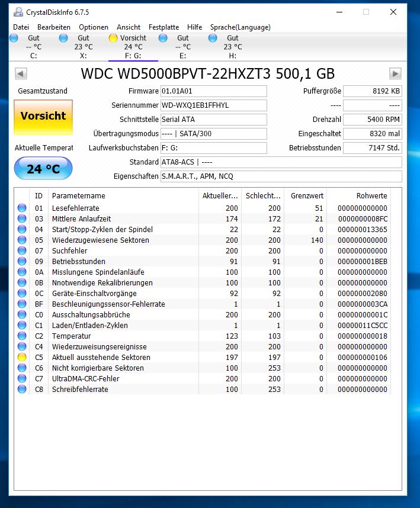The image size is (420, 508).
Task: Click the Drehzahl value 5400 RPM
Action: click(373, 120)
